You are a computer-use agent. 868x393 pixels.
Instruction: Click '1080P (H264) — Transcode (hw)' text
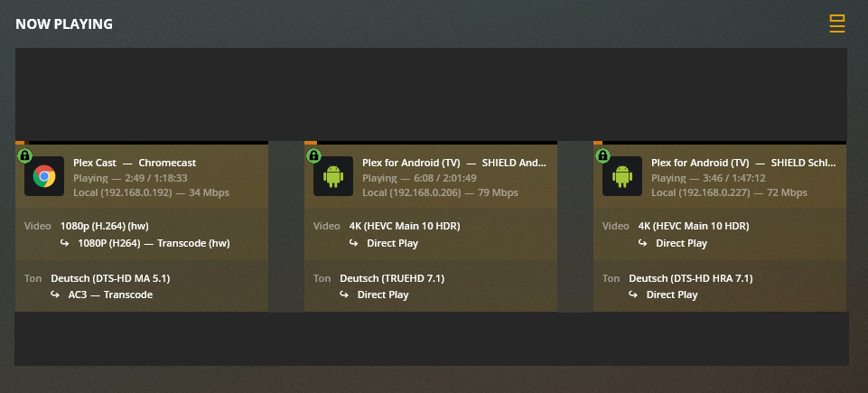[154, 243]
